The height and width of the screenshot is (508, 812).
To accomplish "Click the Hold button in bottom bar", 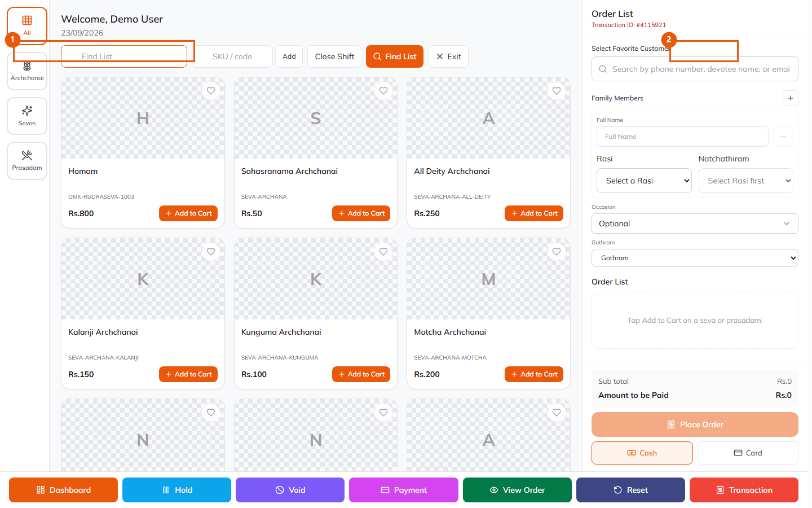I will click(176, 490).
